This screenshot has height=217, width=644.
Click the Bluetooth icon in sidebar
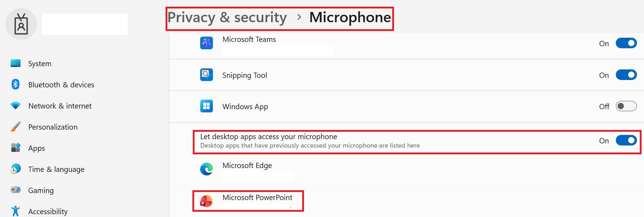16,84
